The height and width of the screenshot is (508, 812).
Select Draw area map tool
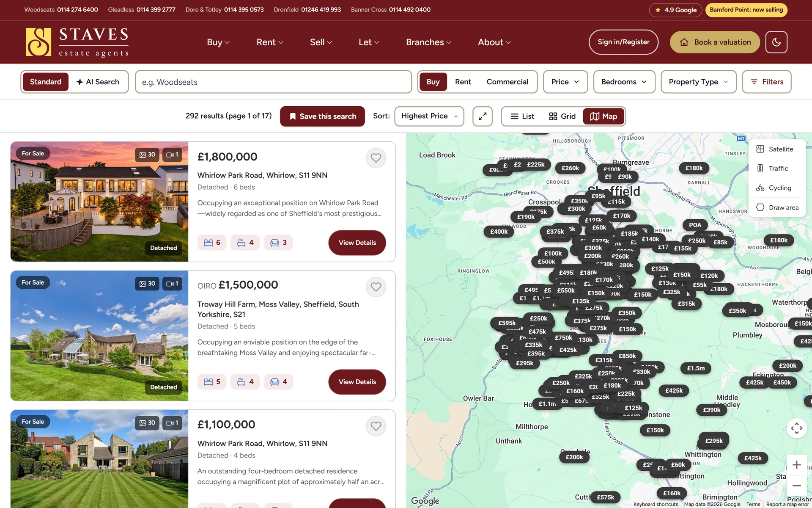pos(776,207)
